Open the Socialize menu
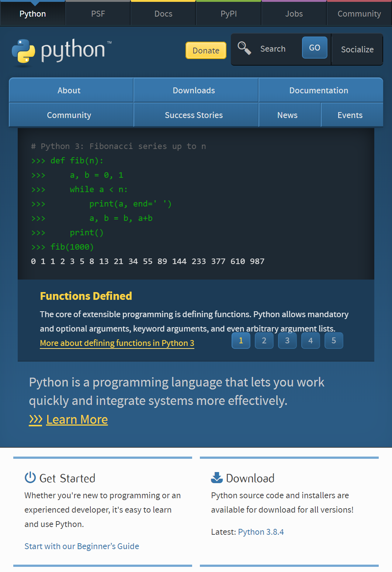 coord(357,49)
